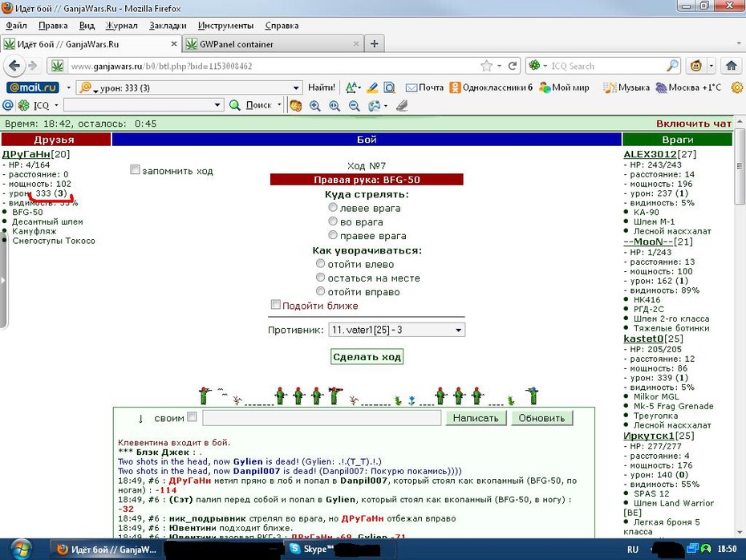746x560 pixels.
Task: Tick the 'Подойти ближе' checkbox
Action: pyautogui.click(x=275, y=305)
